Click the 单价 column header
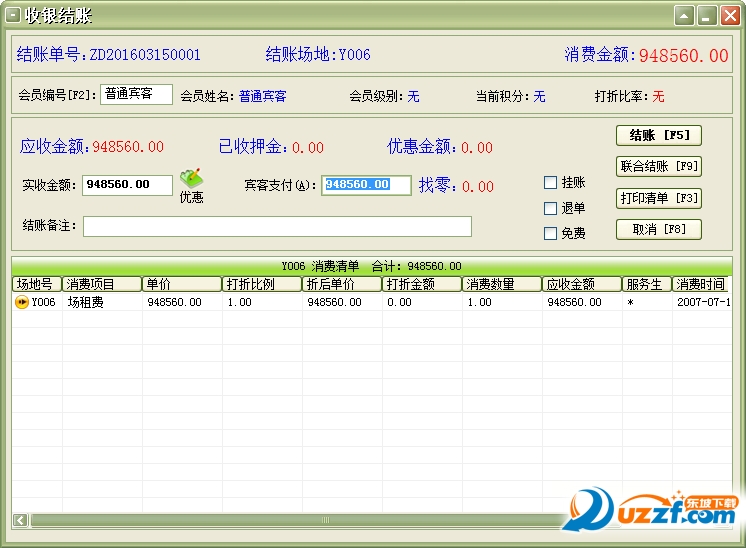Viewport: 746px width, 548px height. [x=182, y=284]
